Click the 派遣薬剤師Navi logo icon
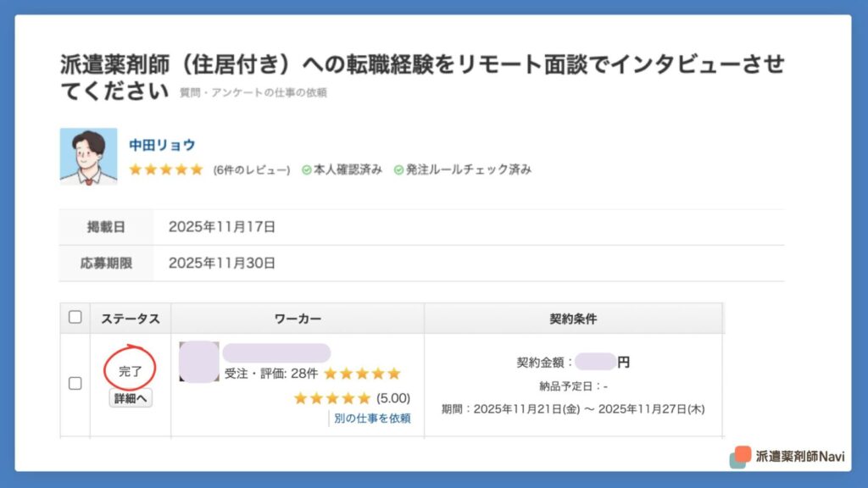Image resolution: width=868 pixels, height=488 pixels. (740, 456)
